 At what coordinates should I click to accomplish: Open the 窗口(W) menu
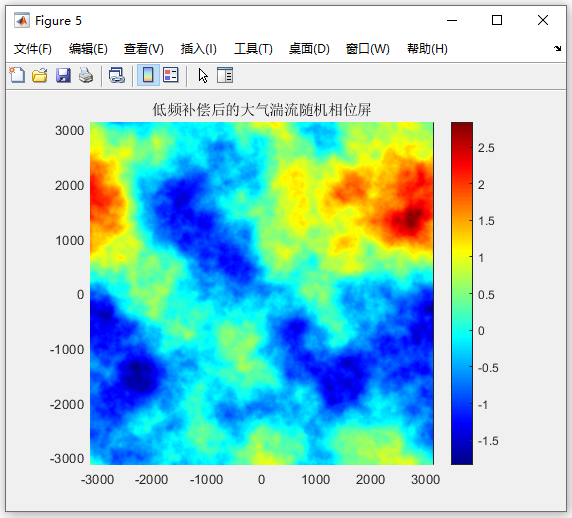click(368, 49)
